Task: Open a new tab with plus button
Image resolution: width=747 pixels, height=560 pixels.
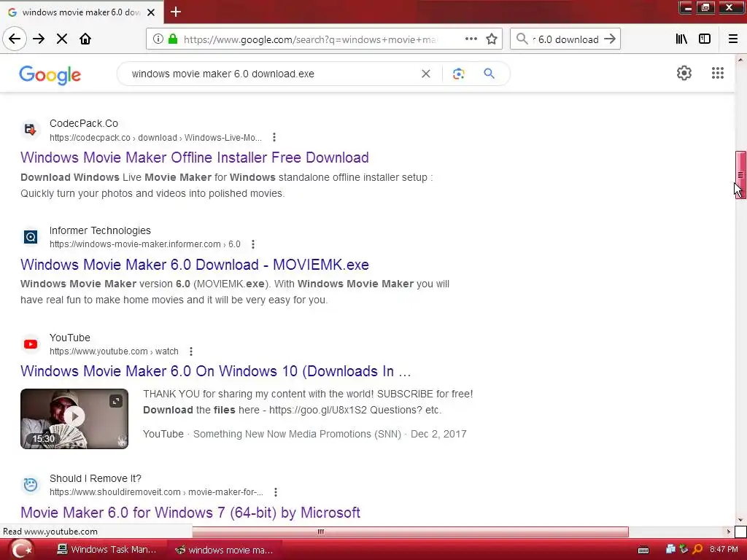Action: tap(176, 12)
